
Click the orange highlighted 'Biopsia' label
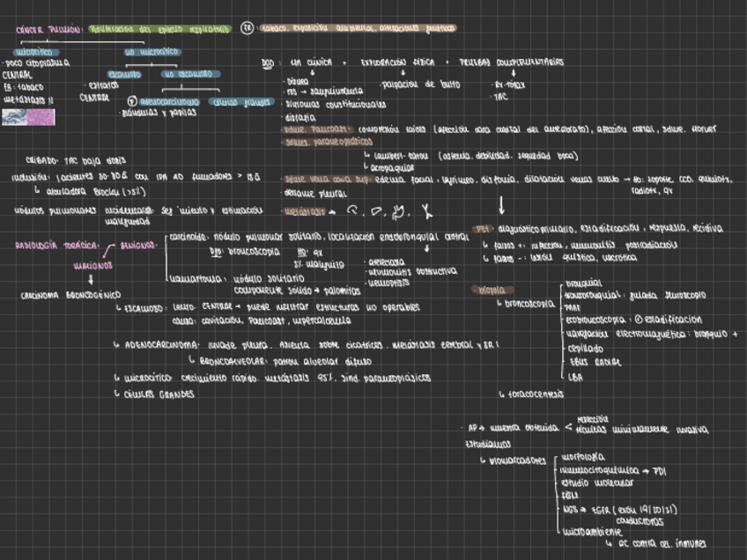click(x=487, y=290)
